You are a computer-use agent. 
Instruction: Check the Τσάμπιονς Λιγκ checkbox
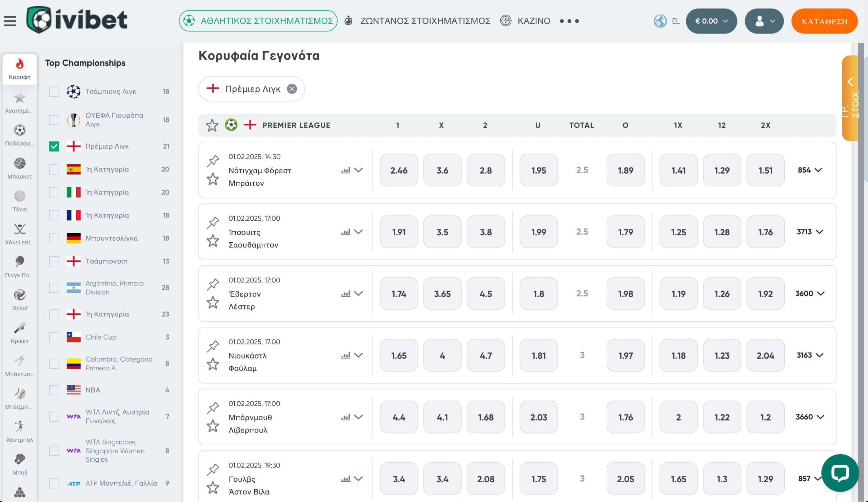pos(54,92)
